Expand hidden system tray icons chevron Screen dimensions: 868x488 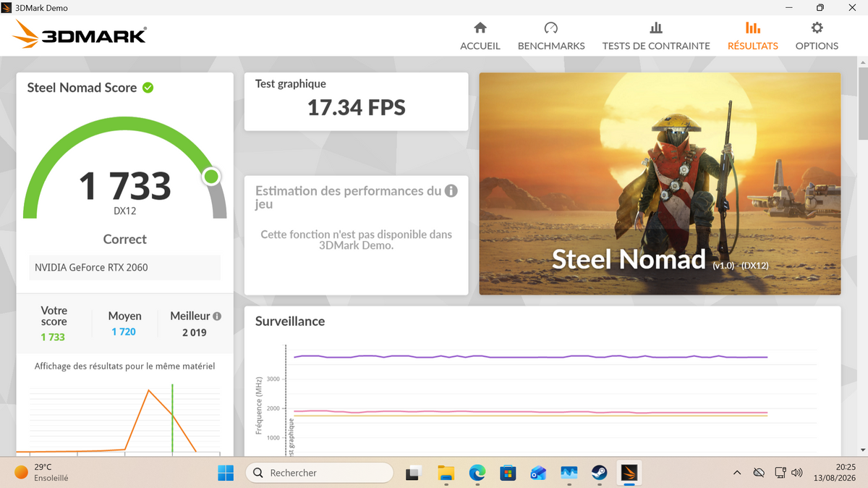click(737, 473)
